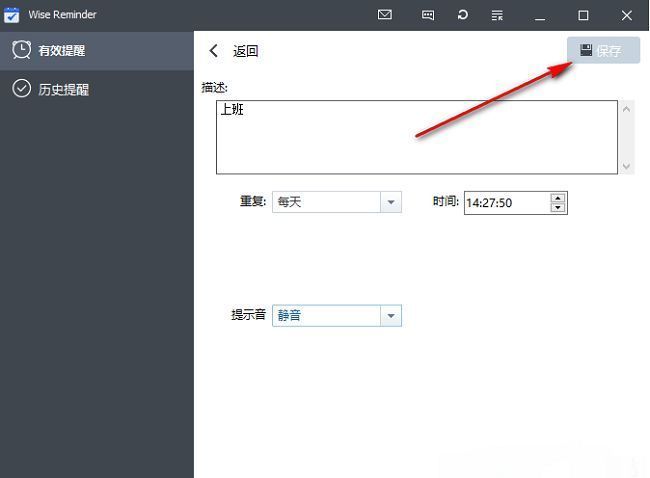Decrease the time with the down spinner arrow
650x478 pixels.
click(558, 208)
